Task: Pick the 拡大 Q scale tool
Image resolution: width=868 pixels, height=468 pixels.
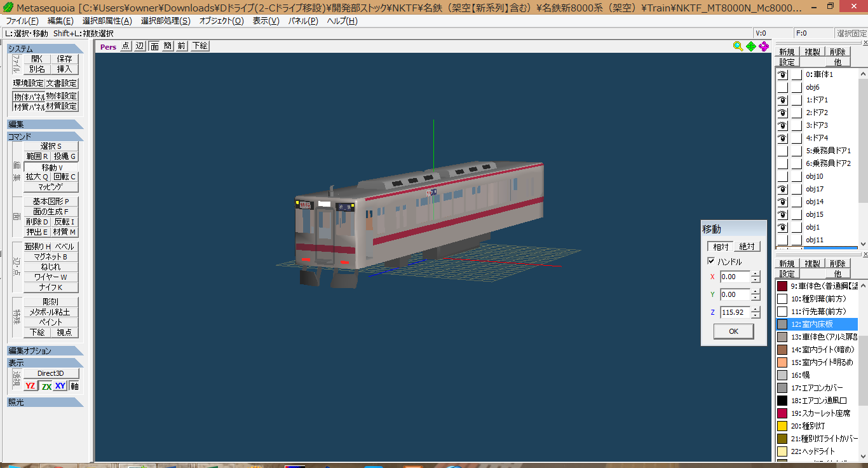Action: 37,177
